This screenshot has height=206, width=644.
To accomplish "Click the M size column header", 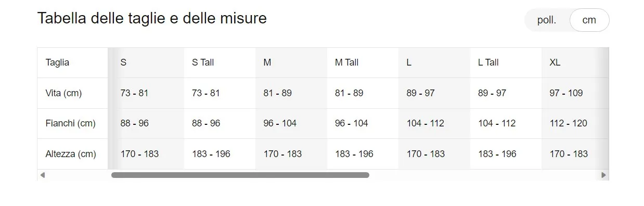I will pos(267,62).
